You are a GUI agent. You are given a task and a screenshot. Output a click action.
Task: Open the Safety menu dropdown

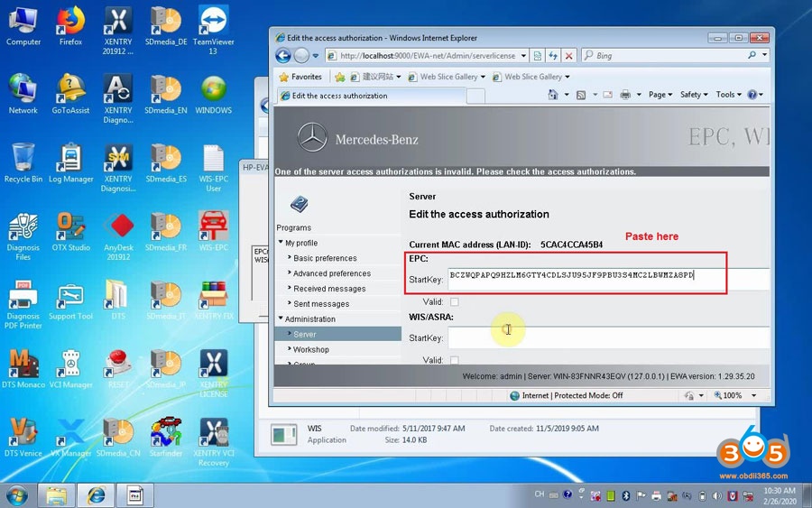(694, 94)
